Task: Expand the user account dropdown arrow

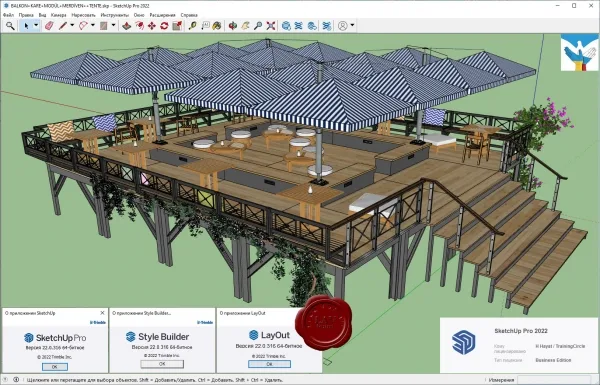Action: [352, 26]
